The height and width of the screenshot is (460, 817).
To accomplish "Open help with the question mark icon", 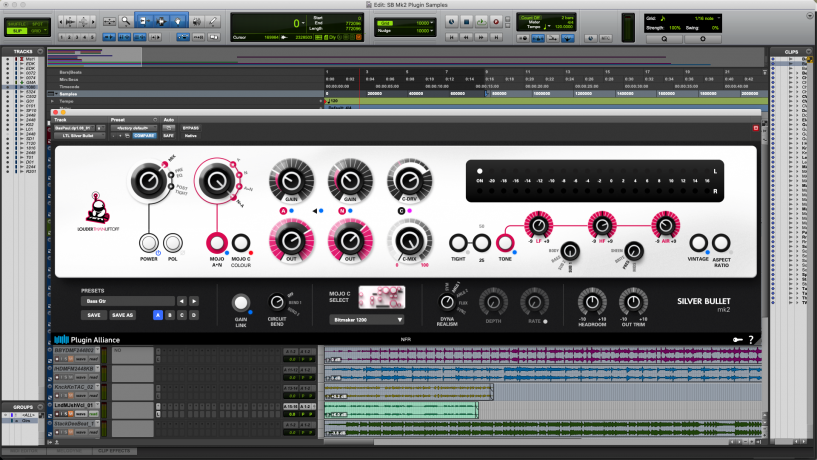I will [750, 340].
